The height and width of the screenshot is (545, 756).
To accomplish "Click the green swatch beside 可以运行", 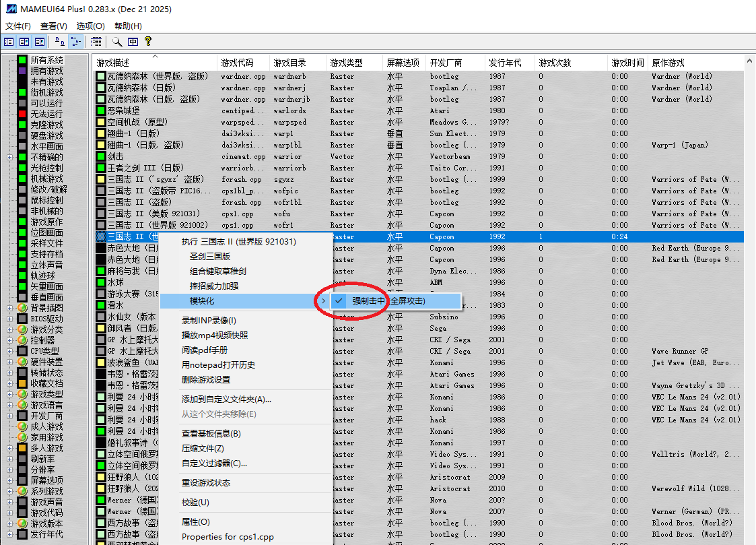I will [22, 102].
